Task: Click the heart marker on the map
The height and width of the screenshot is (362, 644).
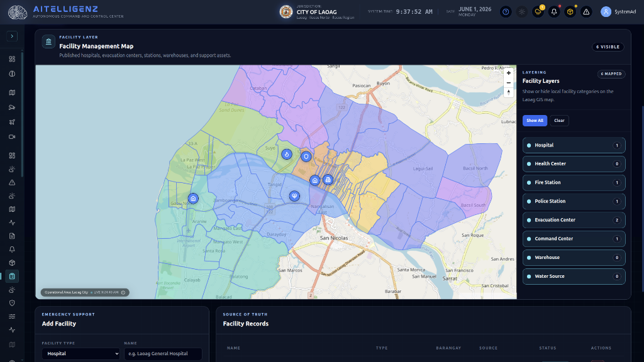Action: click(294, 196)
